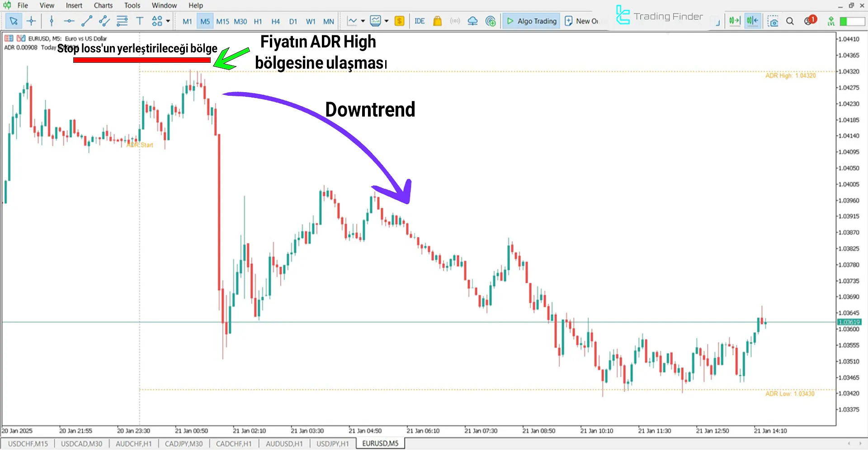This screenshot has height=450, width=868.
Task: Enable auto-scroll to the latest bar
Action: tap(734, 21)
